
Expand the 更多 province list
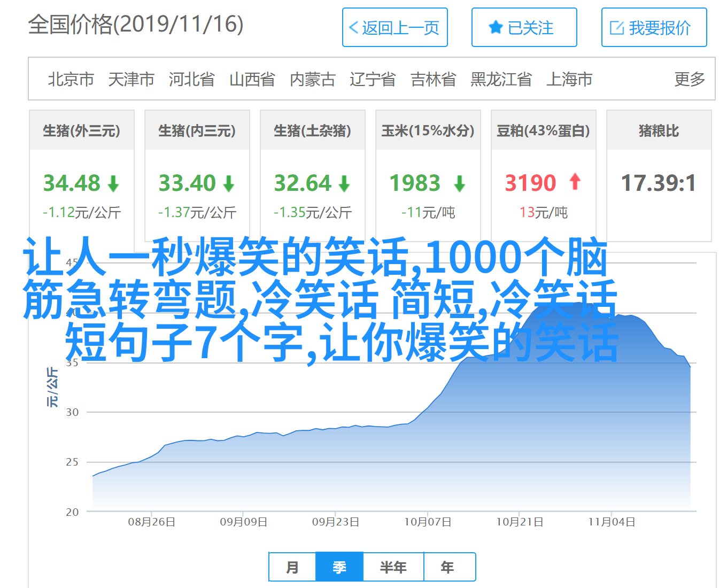689,79
